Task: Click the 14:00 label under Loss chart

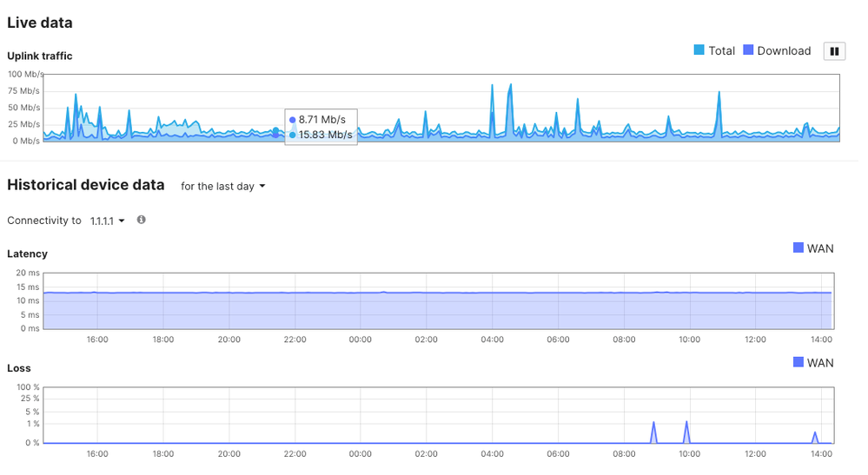Action: pos(821,454)
